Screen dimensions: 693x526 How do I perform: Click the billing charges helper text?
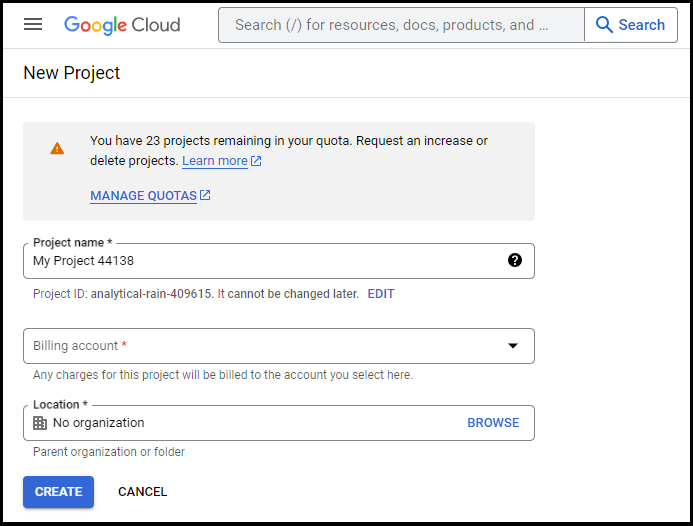pos(223,375)
